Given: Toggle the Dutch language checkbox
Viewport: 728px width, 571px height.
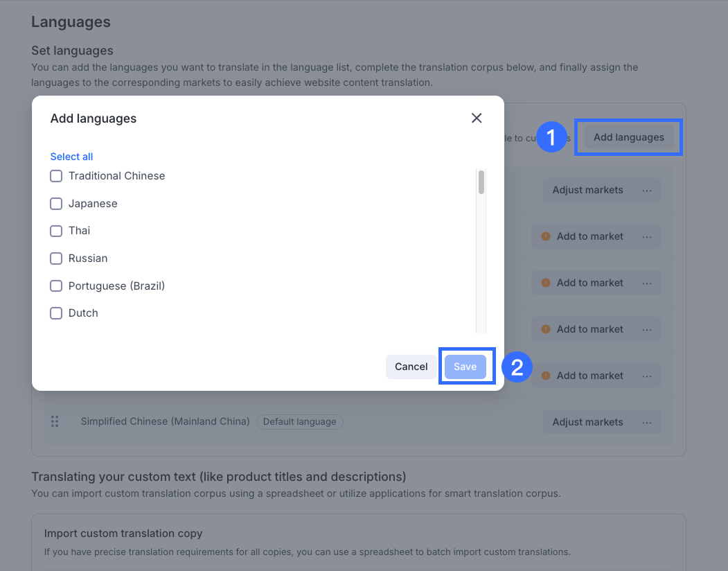Looking at the screenshot, I should 56,313.
